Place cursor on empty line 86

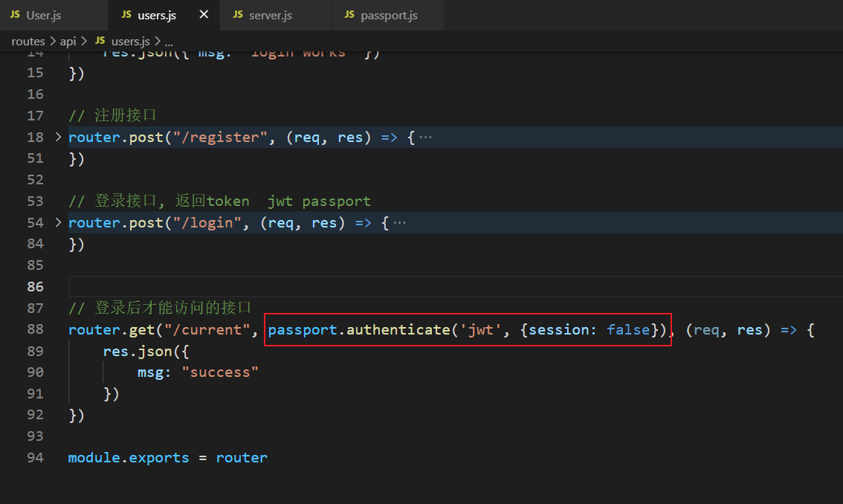[456, 287]
